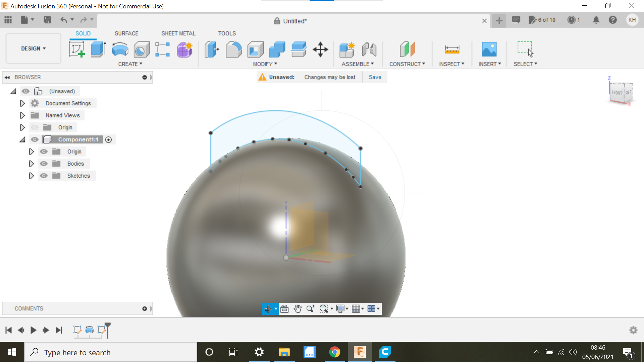The width and height of the screenshot is (644, 362).
Task: Select the Revolve tool
Action: 120,49
